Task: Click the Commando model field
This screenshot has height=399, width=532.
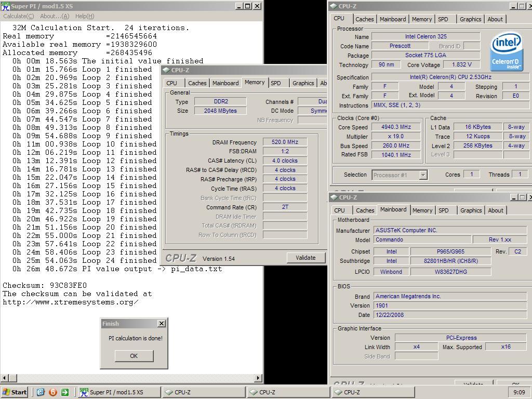Action: pos(422,240)
